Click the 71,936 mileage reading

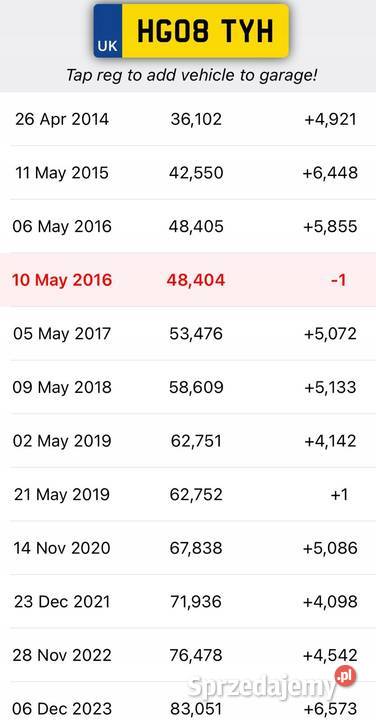pos(196,602)
